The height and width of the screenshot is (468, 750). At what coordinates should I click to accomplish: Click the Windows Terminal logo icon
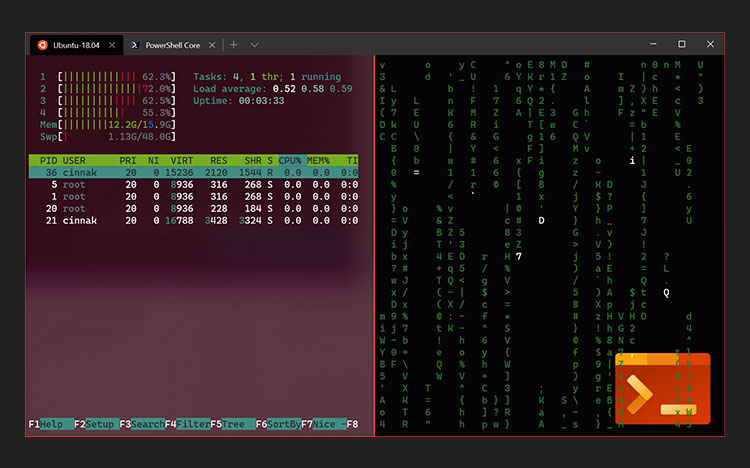tap(665, 388)
